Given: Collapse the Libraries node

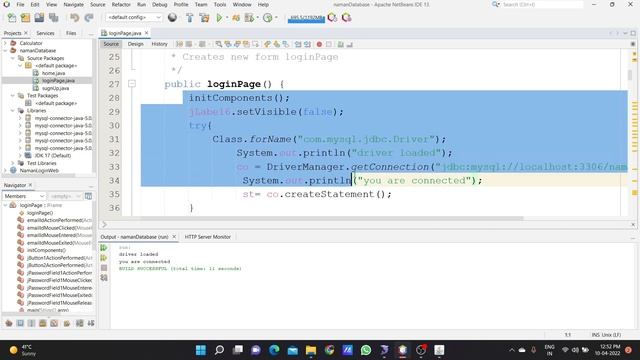Looking at the screenshot, I should coord(13,111).
